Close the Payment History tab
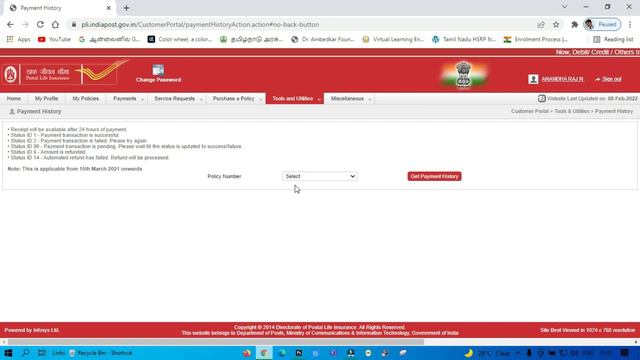Viewport: 640px width, 360px height. (x=109, y=8)
